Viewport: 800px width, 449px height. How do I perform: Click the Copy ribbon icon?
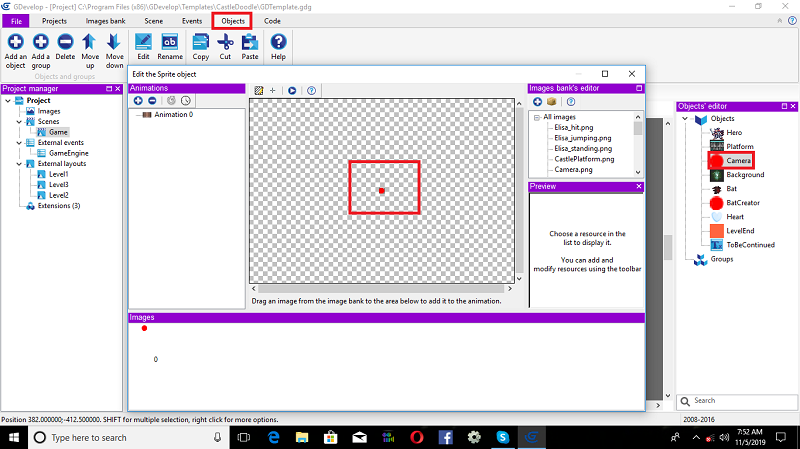click(201, 42)
